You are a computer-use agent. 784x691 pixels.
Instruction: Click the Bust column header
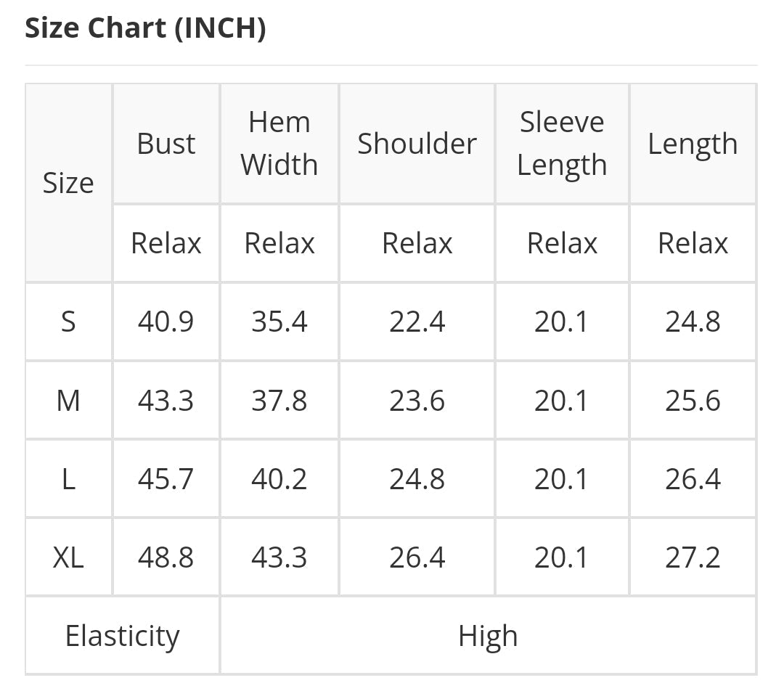pyautogui.click(x=166, y=144)
